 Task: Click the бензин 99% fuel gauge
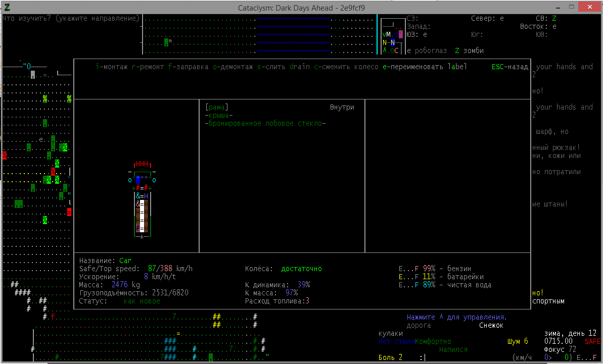coord(435,269)
